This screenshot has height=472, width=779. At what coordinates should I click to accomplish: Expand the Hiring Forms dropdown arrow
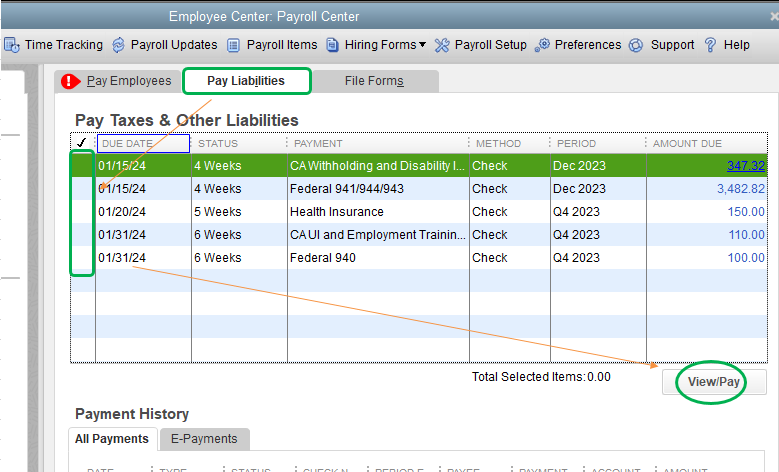[x=422, y=45]
